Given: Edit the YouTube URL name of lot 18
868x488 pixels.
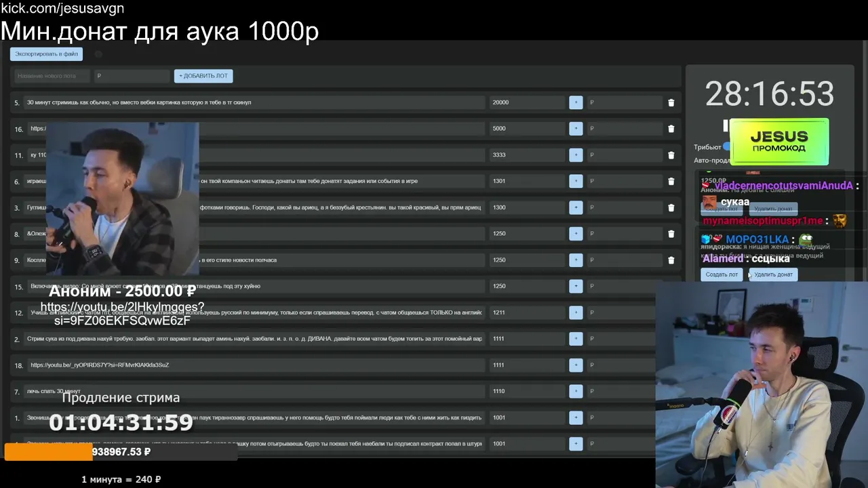Looking at the screenshot, I should pyautogui.click(x=256, y=365).
